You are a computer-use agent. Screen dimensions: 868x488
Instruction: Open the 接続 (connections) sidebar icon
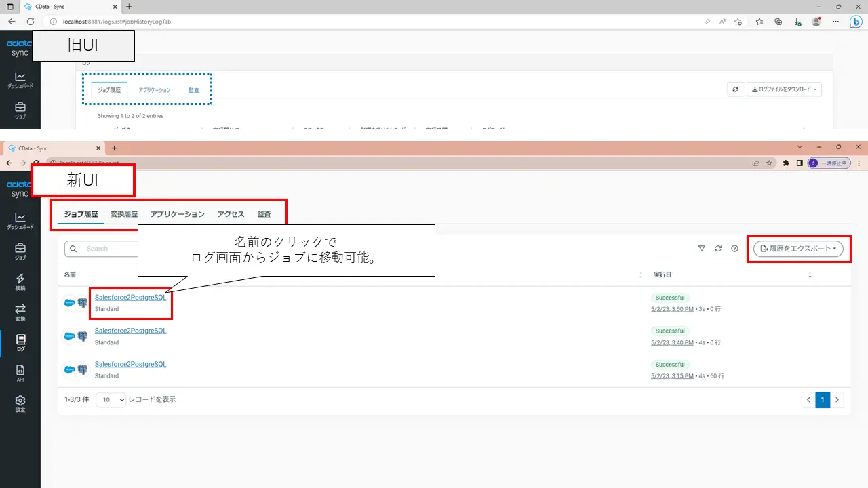20,282
